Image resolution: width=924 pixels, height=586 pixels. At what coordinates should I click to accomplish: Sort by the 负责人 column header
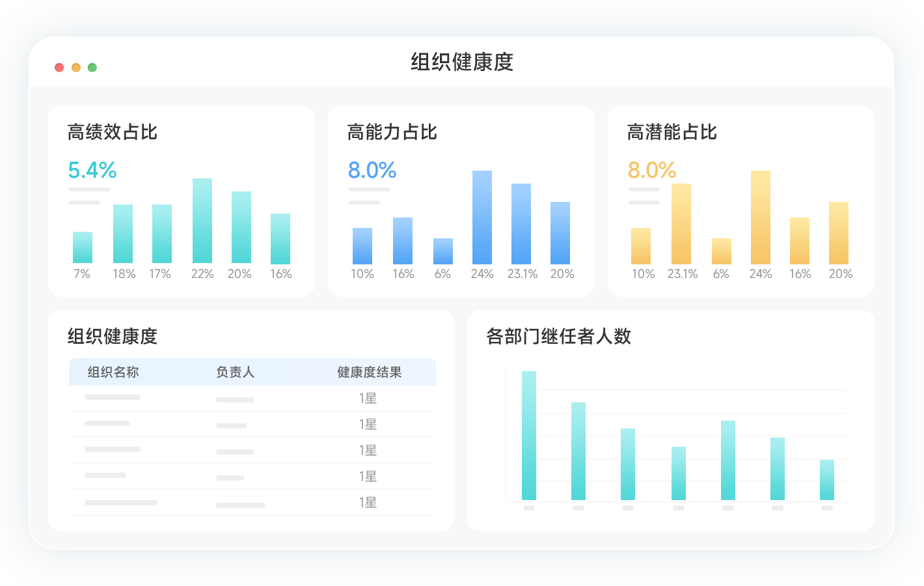235,372
